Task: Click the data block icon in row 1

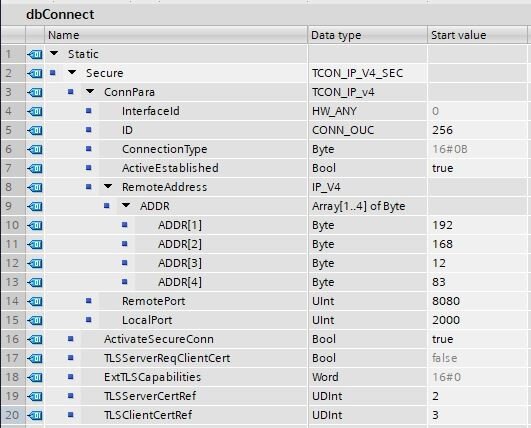Action: tap(35, 54)
